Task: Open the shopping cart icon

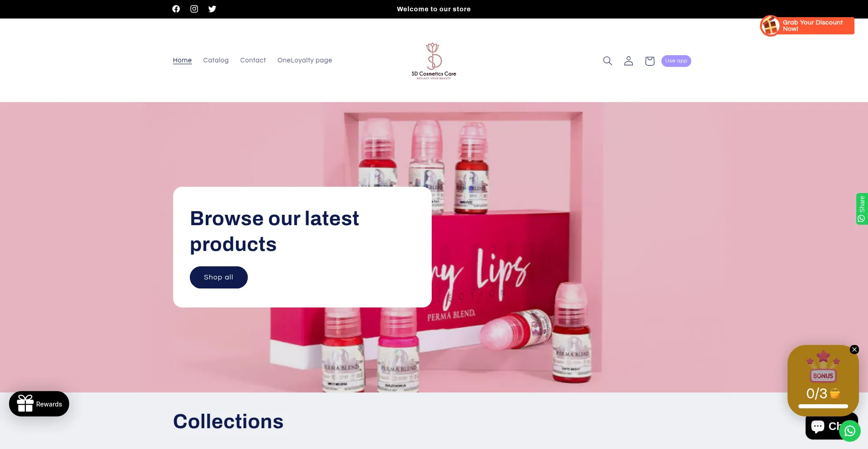Action: [x=650, y=61]
